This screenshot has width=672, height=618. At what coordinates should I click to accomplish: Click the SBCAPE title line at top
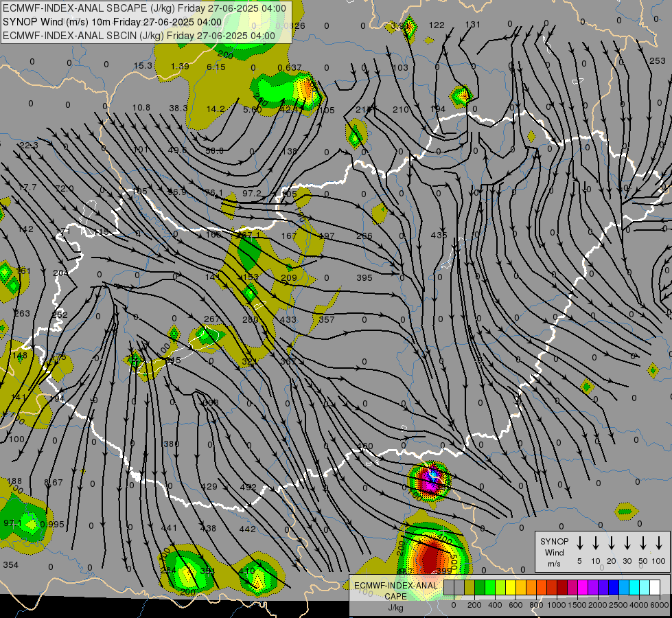click(x=144, y=8)
